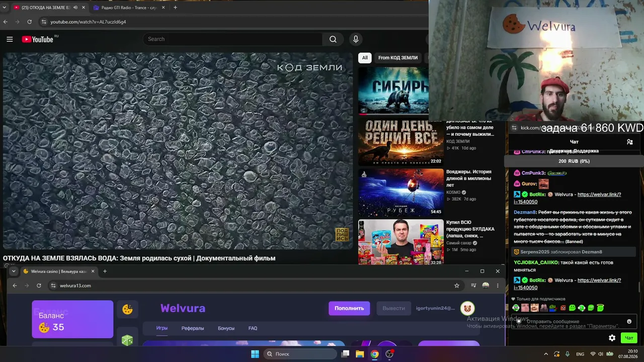Click the video title ОТКУДА НА ЗЕМЛЕ ВЗЯЛАСЬ ВОДА

tap(139, 258)
